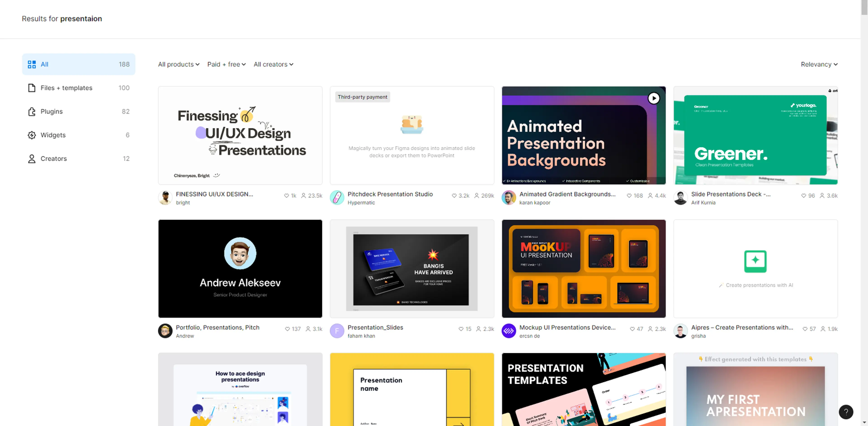The height and width of the screenshot is (426, 868).
Task: Click creator name Arif Kurnia
Action: 703,203
